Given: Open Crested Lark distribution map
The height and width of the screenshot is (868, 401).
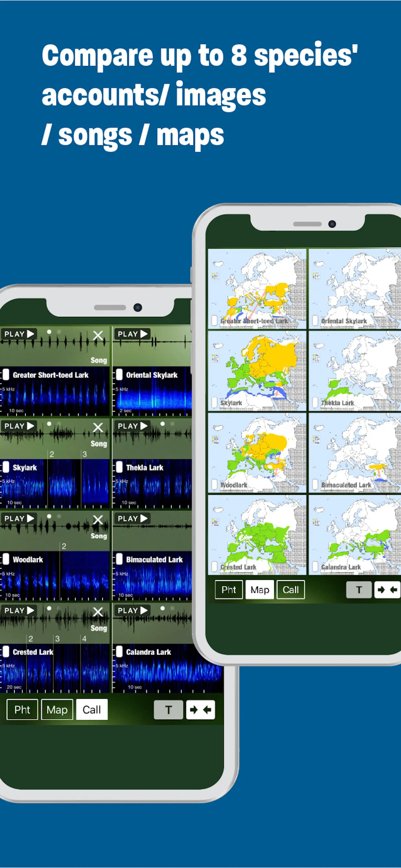Looking at the screenshot, I should click(257, 534).
